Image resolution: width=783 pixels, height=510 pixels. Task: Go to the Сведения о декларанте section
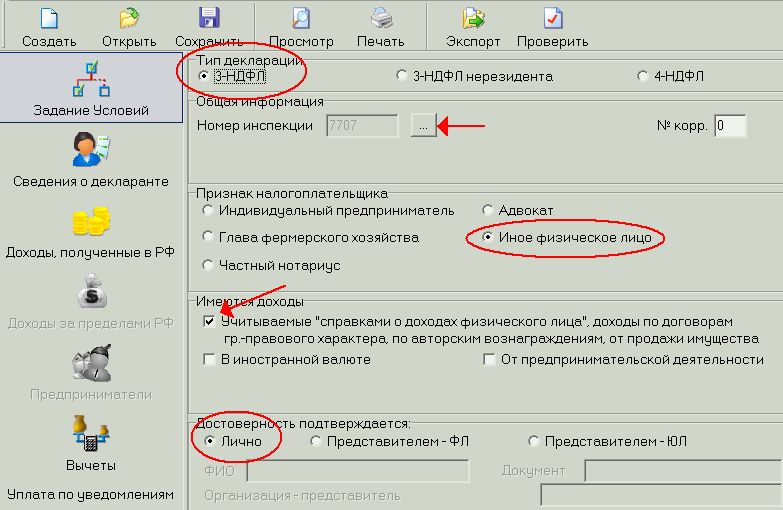point(91,160)
